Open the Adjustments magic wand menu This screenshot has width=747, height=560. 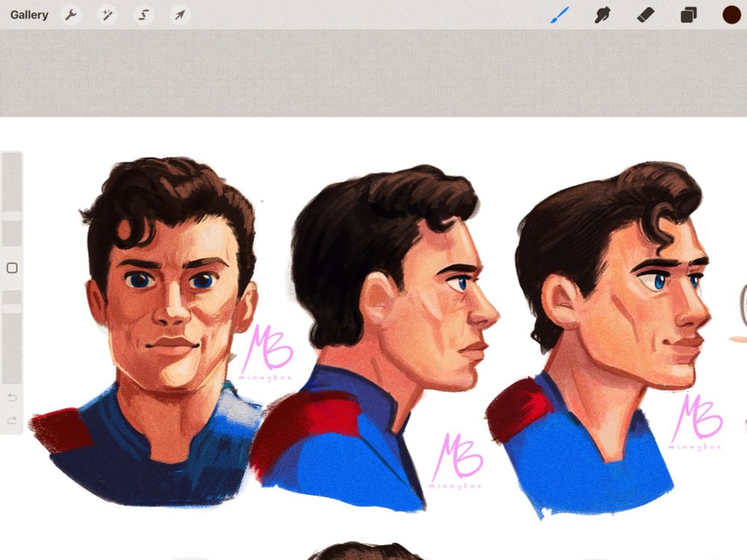(107, 15)
